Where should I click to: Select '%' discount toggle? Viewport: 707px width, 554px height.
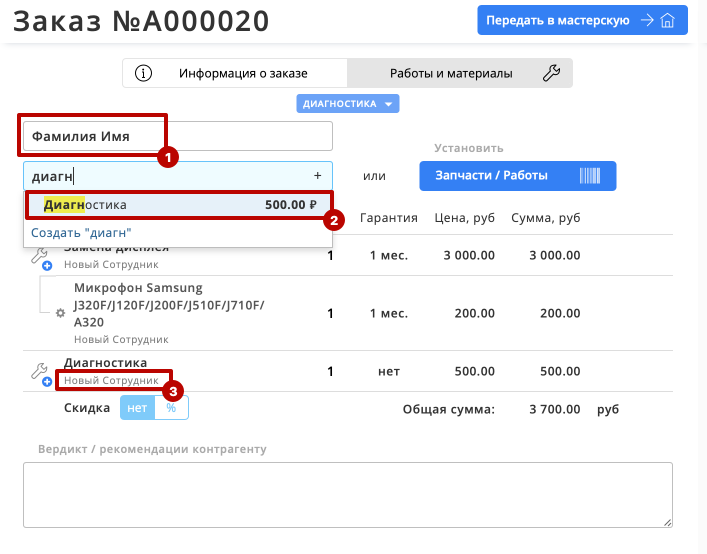coord(171,408)
